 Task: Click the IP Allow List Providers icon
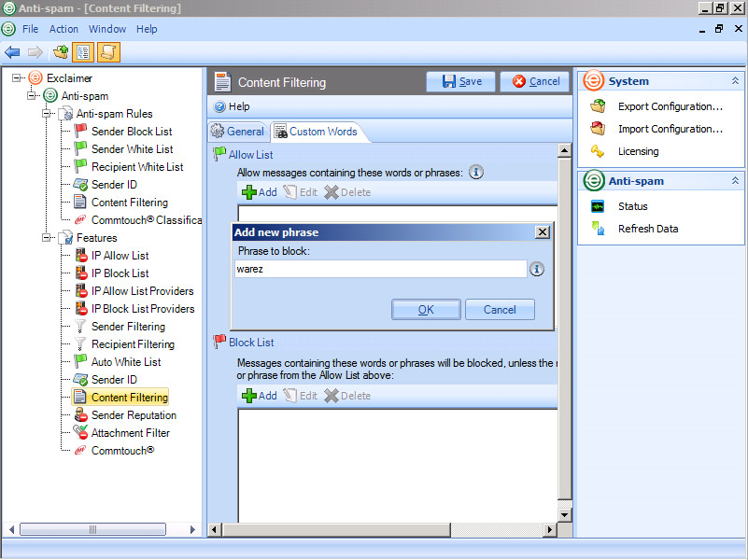coord(81,290)
